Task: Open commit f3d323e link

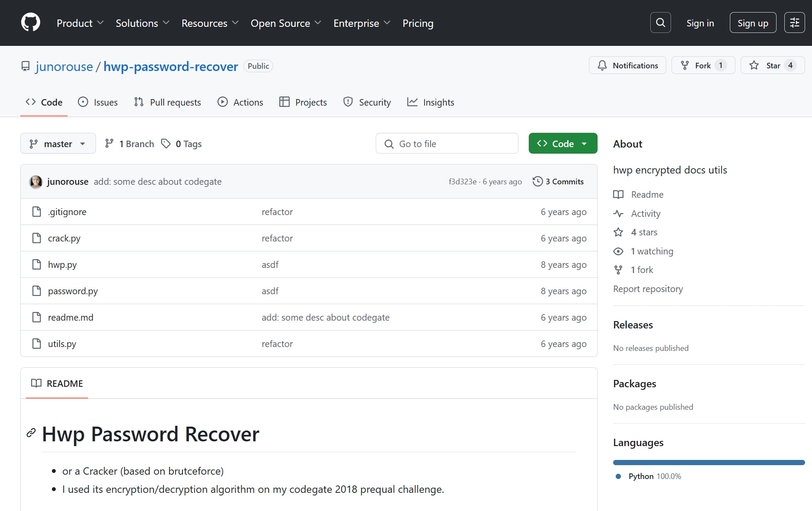Action: click(x=462, y=181)
